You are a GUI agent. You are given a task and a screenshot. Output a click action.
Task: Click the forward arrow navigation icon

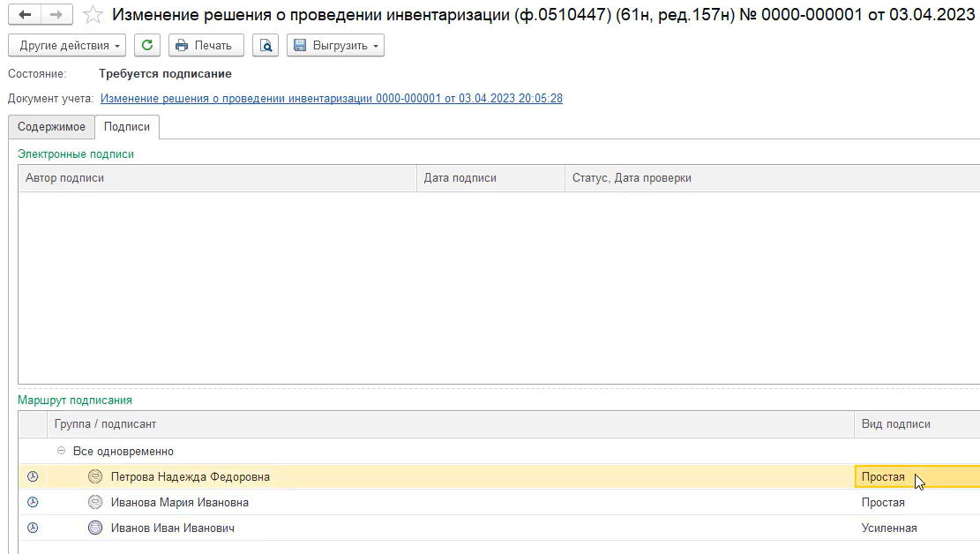[x=56, y=14]
